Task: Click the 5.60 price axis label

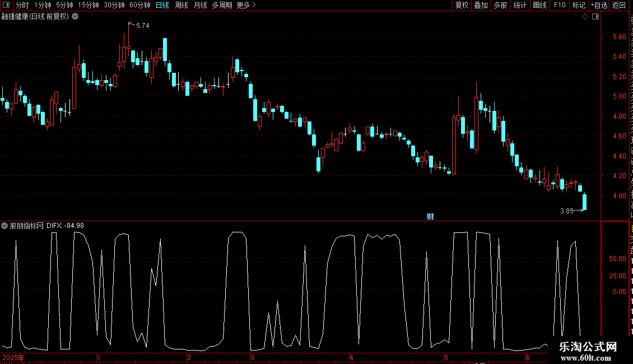Action: click(619, 37)
